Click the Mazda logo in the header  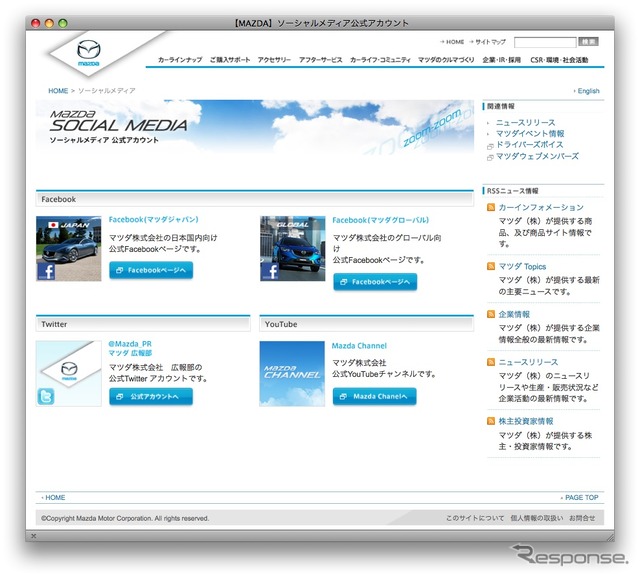pyautogui.click(x=89, y=53)
